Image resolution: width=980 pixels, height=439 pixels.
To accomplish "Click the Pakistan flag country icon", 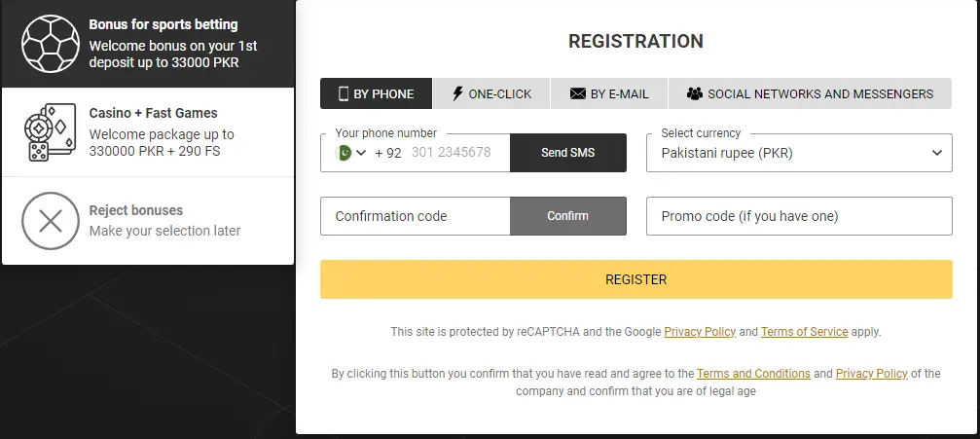I will tap(344, 153).
